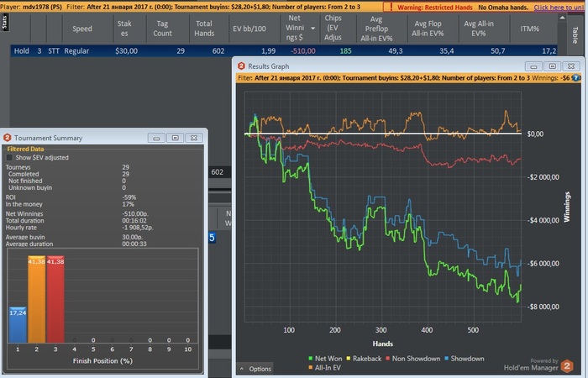Open the Table side tab
Viewport: 588px width, 378px height.
[x=575, y=35]
